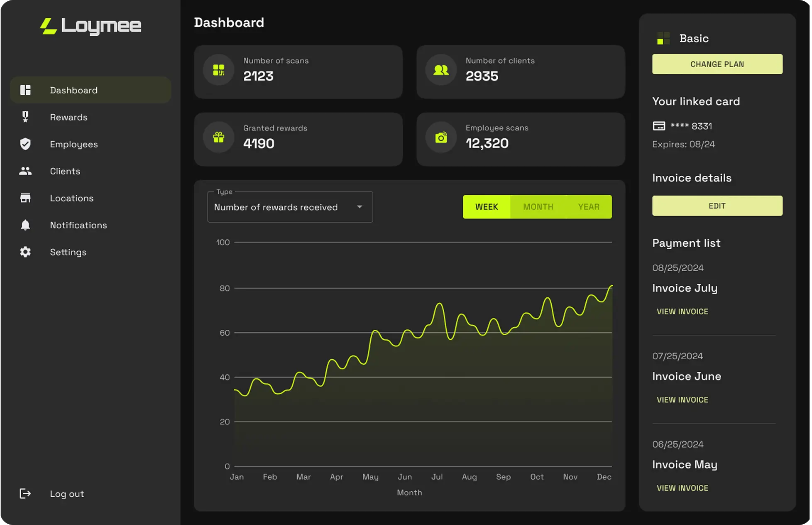
Task: Click the gift icon in Granted rewards card
Action: (219, 137)
